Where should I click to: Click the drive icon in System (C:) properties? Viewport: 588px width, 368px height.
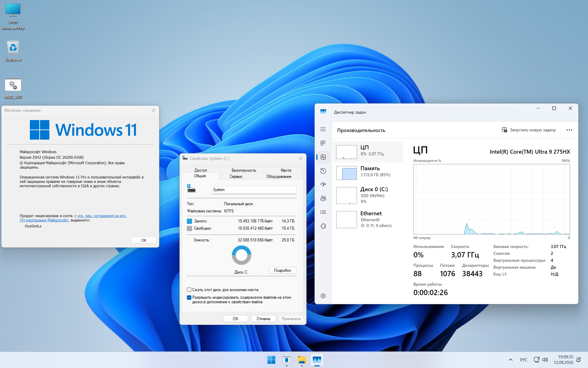[191, 188]
